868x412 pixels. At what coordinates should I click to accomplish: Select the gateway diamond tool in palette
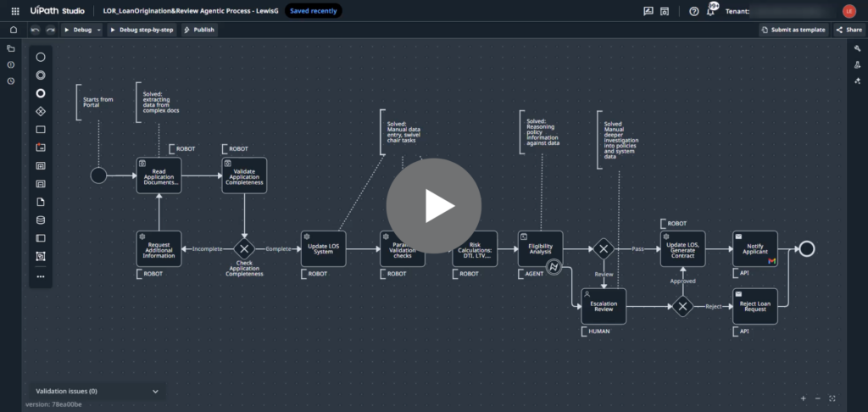click(41, 111)
